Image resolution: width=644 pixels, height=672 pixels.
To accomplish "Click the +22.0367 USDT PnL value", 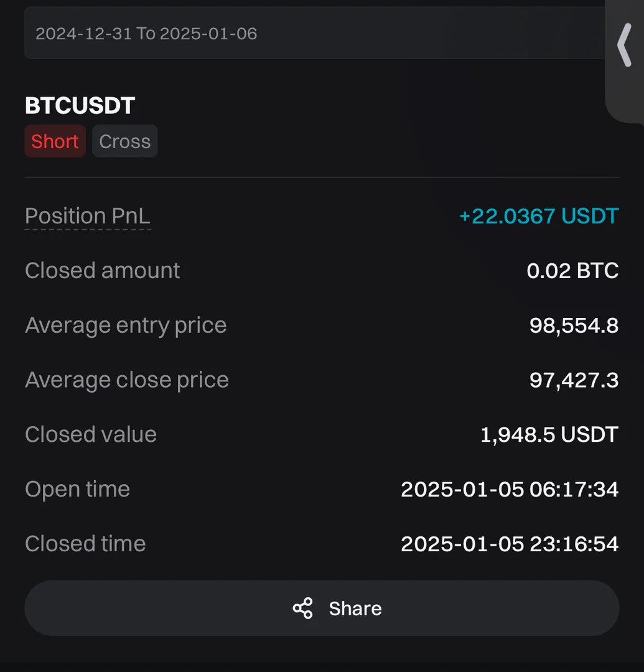I will coord(538,216).
